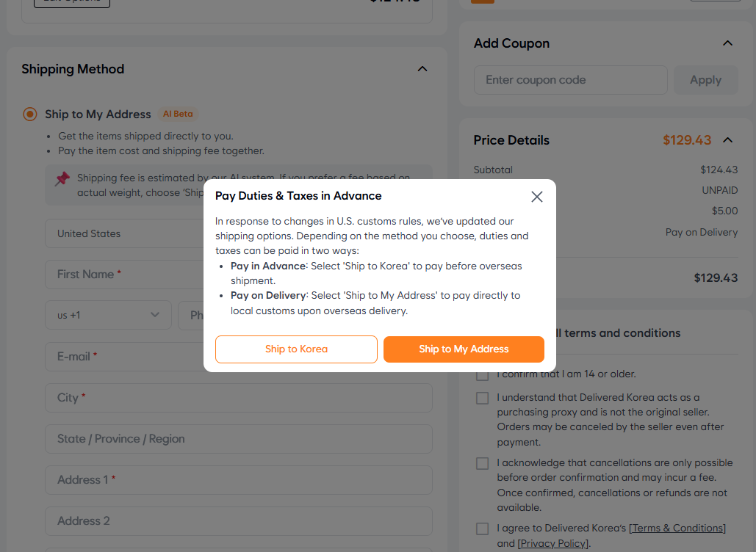Click the Enter coupon code field
Screen dimensions: 756x552
(570, 80)
